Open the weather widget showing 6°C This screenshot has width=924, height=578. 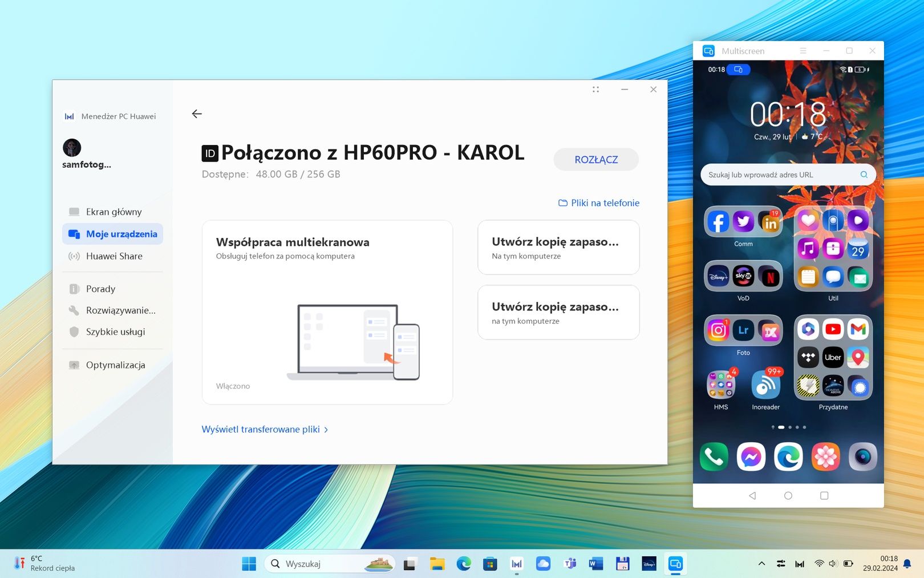coord(44,564)
